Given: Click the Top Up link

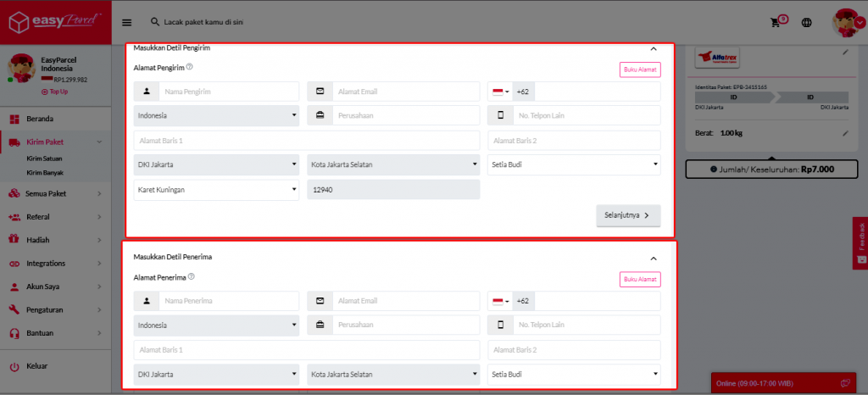Looking at the screenshot, I should pos(54,92).
